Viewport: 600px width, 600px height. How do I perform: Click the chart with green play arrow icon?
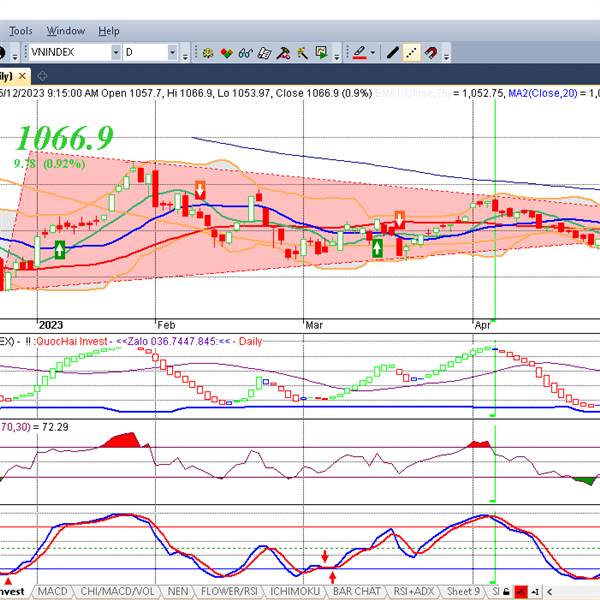[321, 52]
